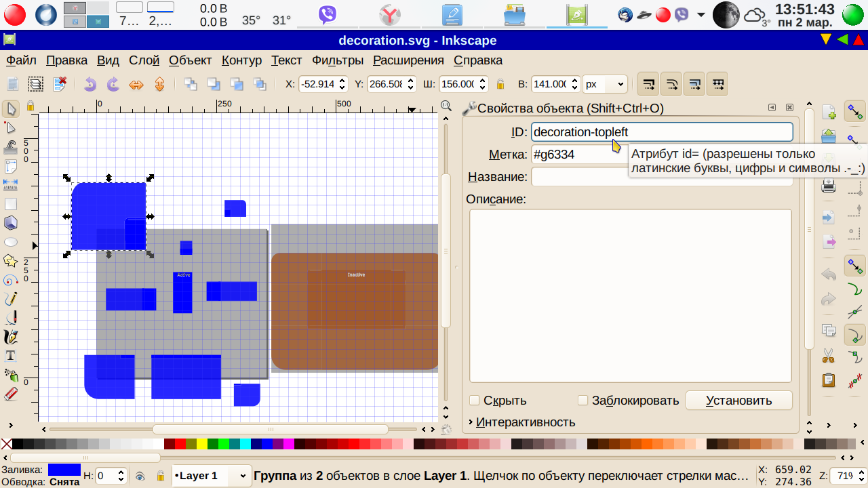868x488 pixels.
Task: Open the zoom percentage spinner arrows
Action: click(x=859, y=476)
